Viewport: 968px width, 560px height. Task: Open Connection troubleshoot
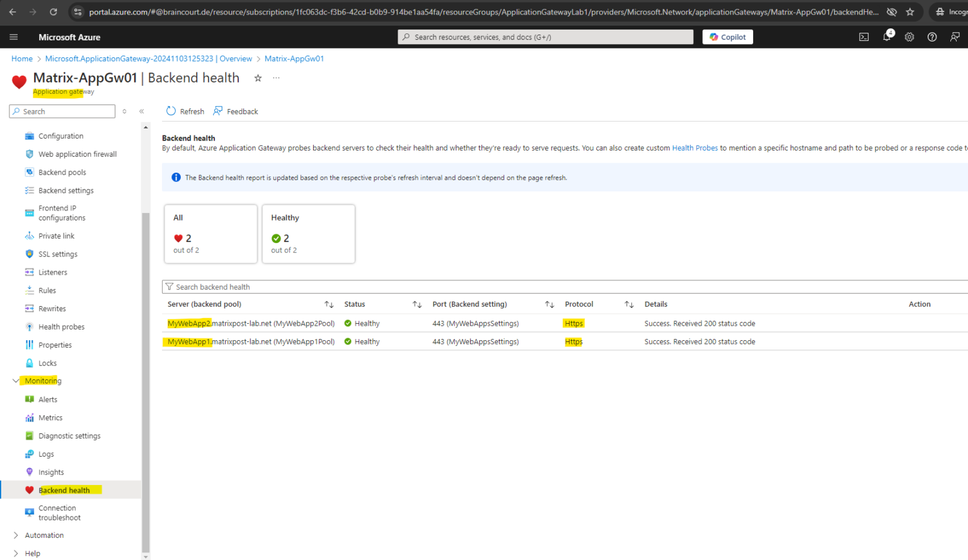pos(60,512)
